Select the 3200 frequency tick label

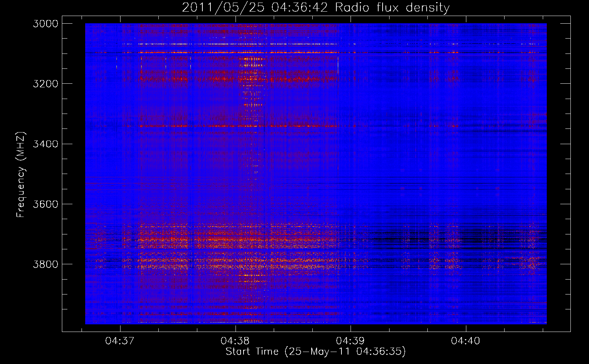(46, 84)
